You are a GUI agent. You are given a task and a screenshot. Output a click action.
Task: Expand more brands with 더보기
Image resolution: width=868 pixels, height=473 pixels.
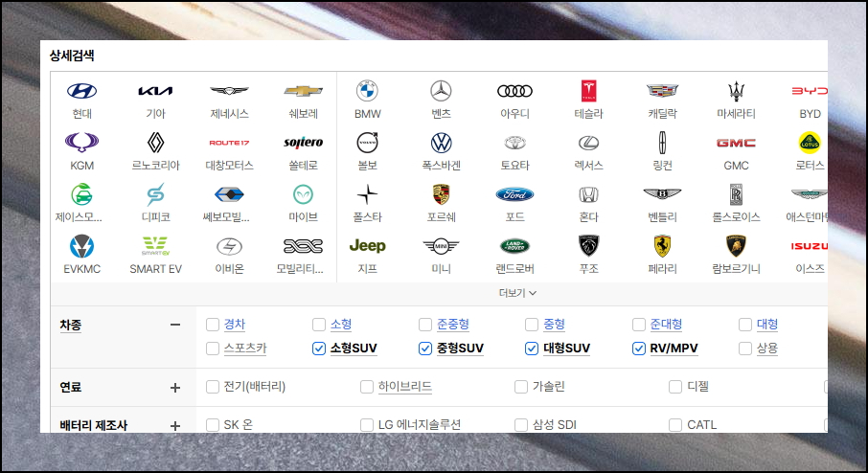[517, 293]
